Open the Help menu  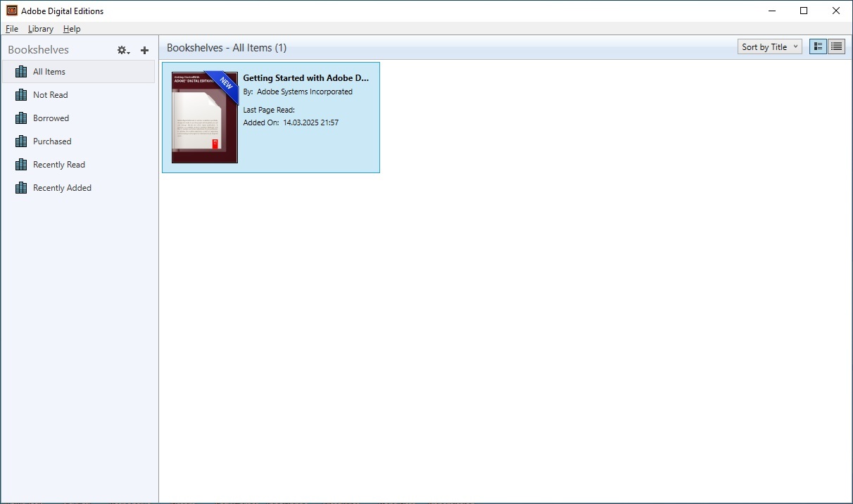click(72, 29)
